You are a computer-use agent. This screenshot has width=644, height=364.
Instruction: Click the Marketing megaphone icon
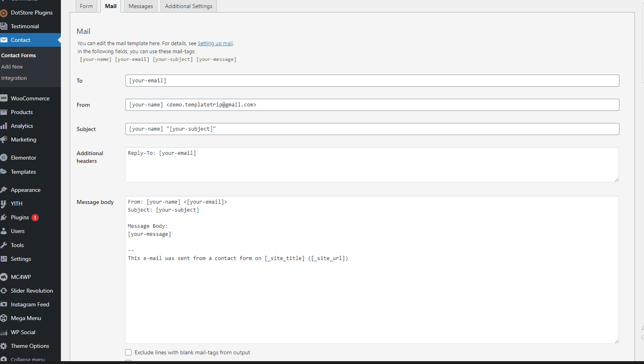click(4, 139)
